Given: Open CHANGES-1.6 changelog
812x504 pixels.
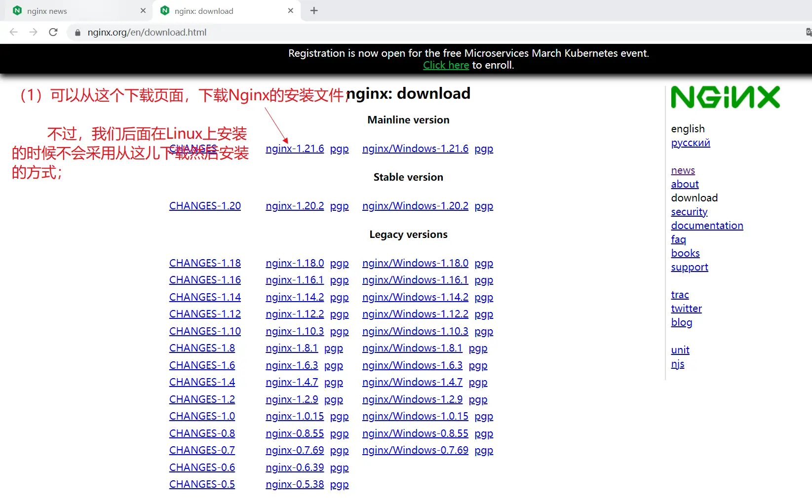Looking at the screenshot, I should pyautogui.click(x=202, y=365).
